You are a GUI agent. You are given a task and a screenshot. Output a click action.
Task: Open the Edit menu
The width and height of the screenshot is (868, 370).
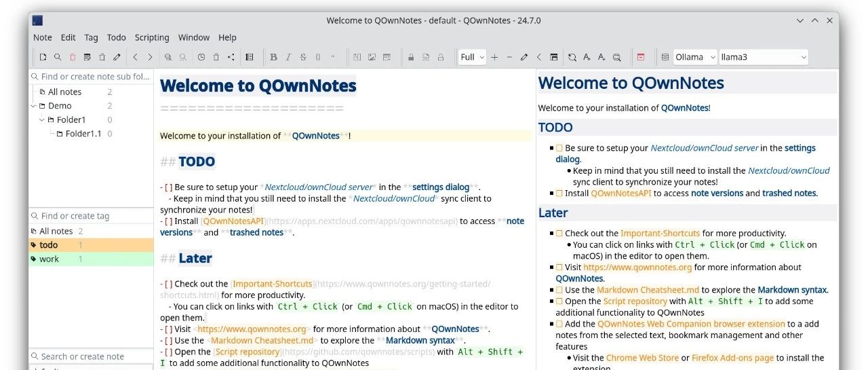click(68, 37)
